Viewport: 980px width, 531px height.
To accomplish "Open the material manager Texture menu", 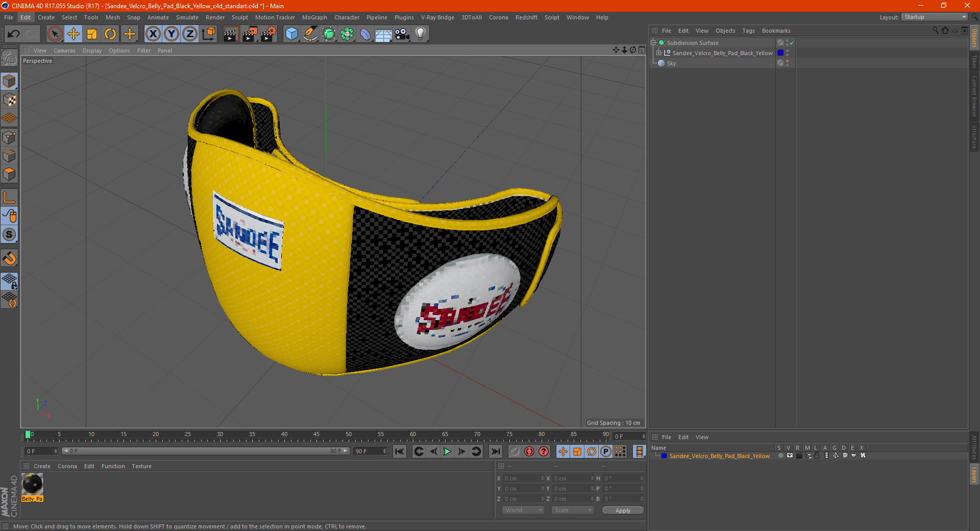I will click(141, 466).
